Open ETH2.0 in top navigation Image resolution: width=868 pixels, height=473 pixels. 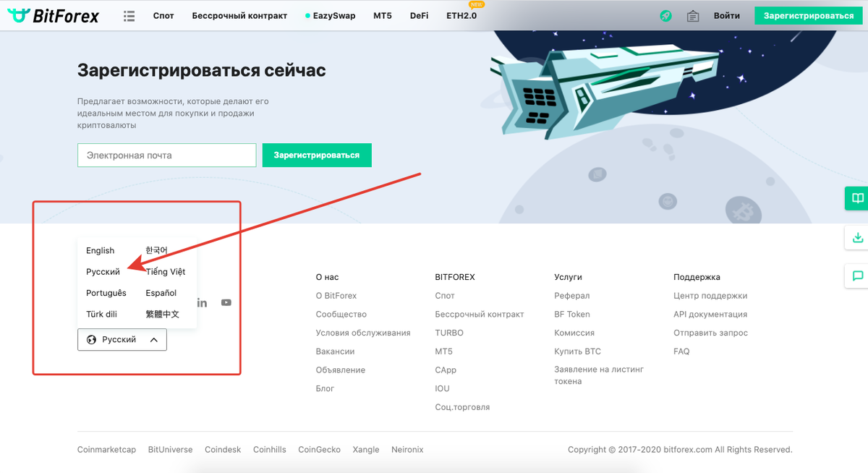(461, 15)
